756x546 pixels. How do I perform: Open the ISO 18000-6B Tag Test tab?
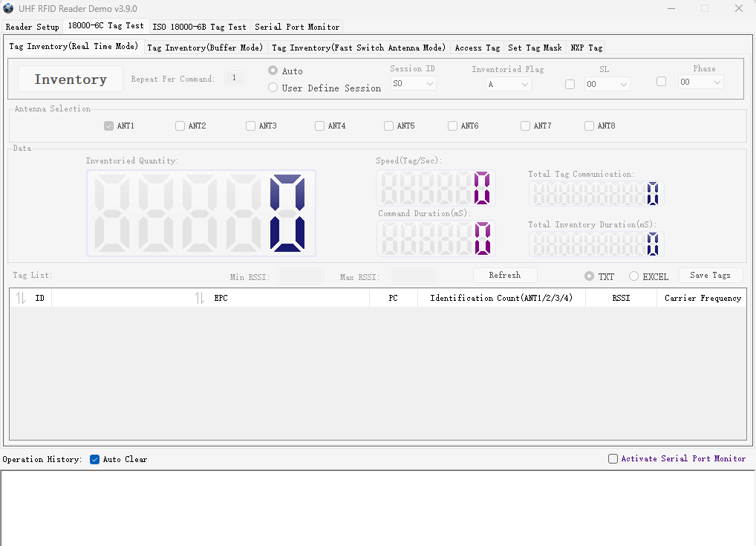click(199, 27)
